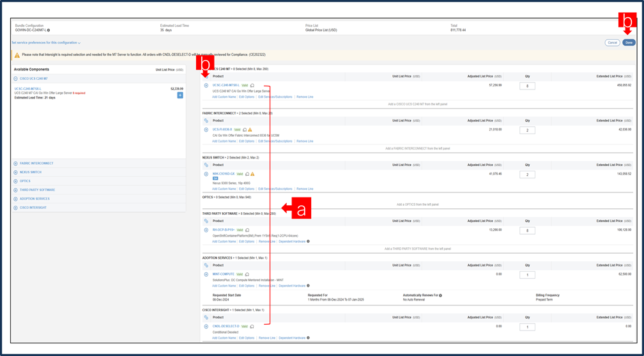Expand NEXUS SWITCH in Available Components
The width and height of the screenshot is (644, 356).
(x=15, y=172)
